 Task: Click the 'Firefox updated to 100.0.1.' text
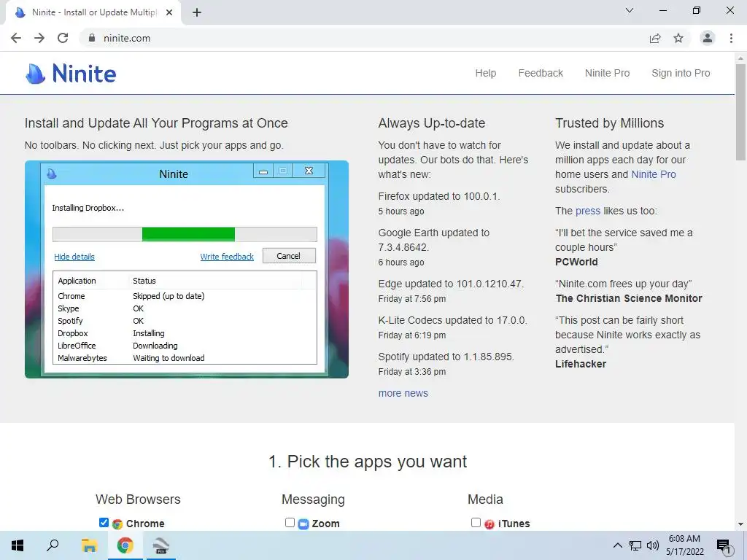coord(438,196)
